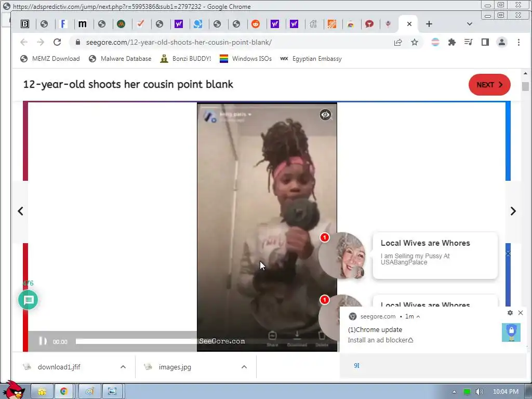Expand options for download1.jfif
The height and width of the screenshot is (399, 532).
123,367
